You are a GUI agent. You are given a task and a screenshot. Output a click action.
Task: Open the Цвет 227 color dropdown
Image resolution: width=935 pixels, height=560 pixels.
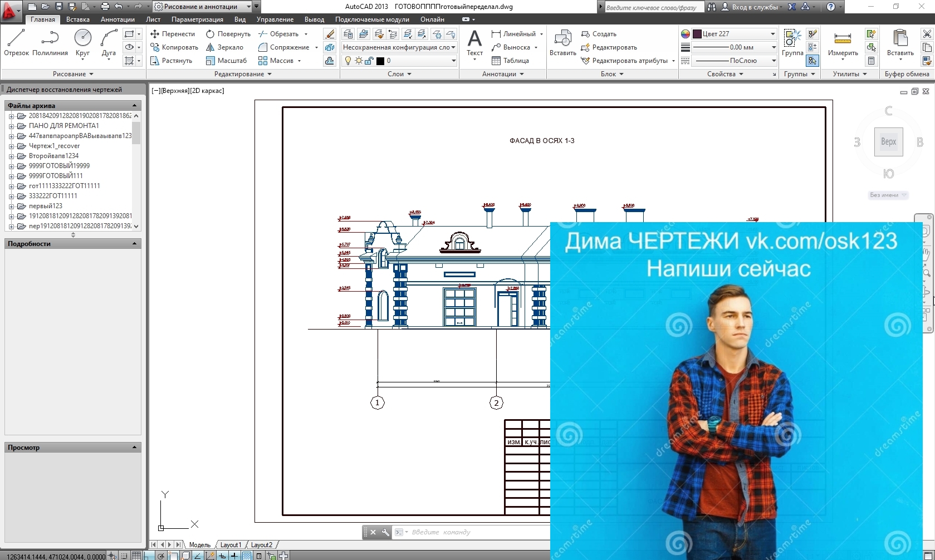coord(735,34)
